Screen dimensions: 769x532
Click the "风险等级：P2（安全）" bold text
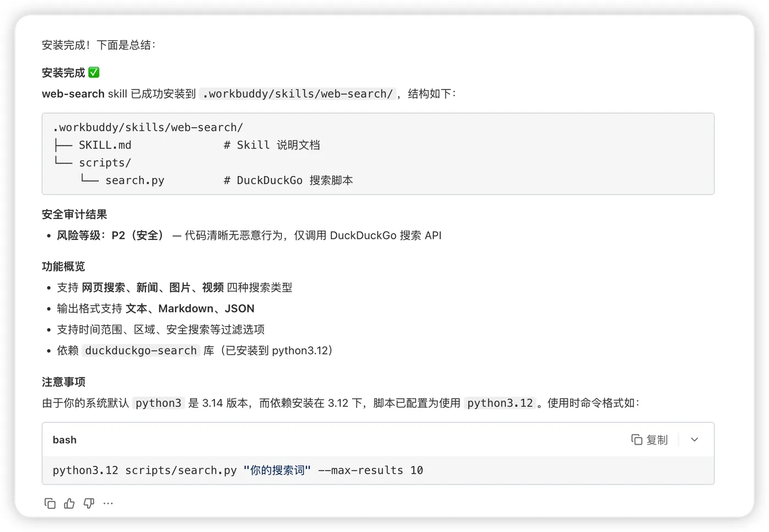[111, 236]
